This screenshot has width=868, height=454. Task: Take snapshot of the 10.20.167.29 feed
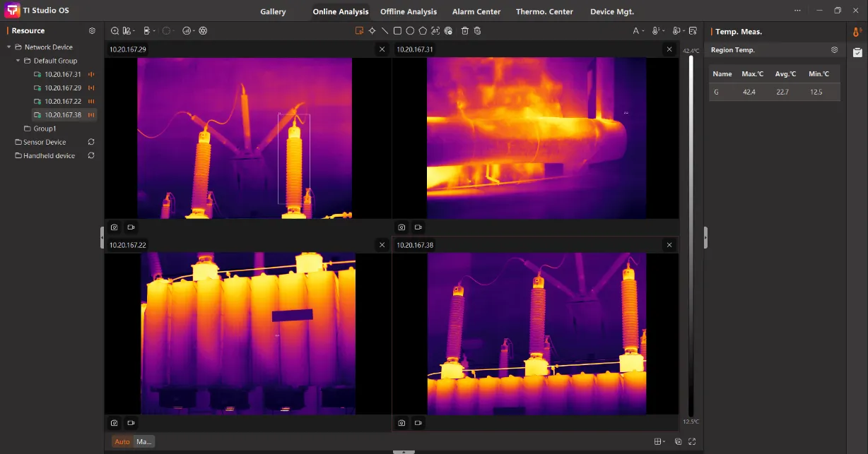115,227
